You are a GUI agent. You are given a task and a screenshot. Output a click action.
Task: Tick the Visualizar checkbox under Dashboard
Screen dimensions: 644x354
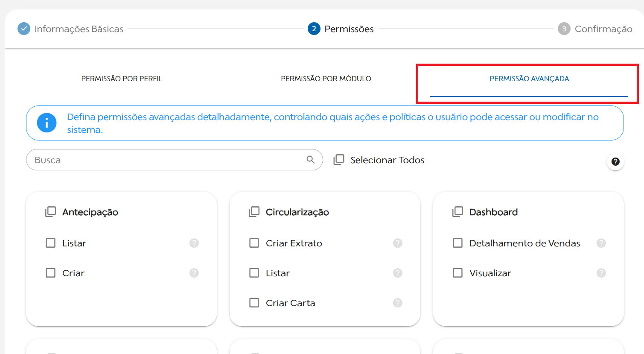coord(458,273)
